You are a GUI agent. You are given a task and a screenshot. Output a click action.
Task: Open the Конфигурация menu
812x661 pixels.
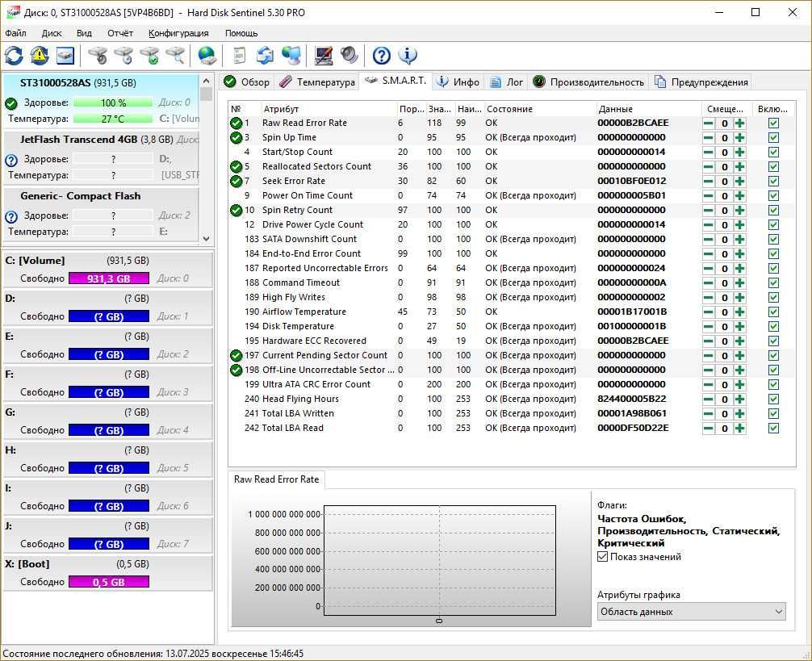[178, 33]
